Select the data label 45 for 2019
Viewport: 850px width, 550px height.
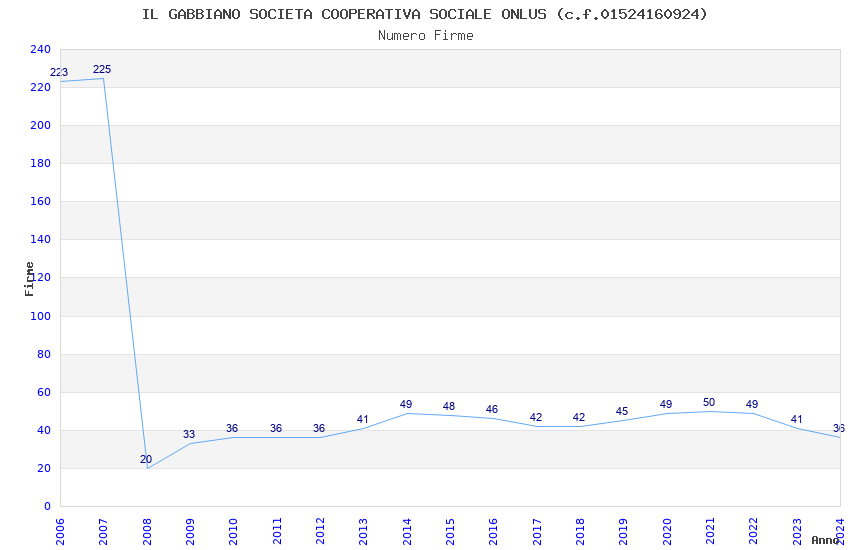[622, 412]
